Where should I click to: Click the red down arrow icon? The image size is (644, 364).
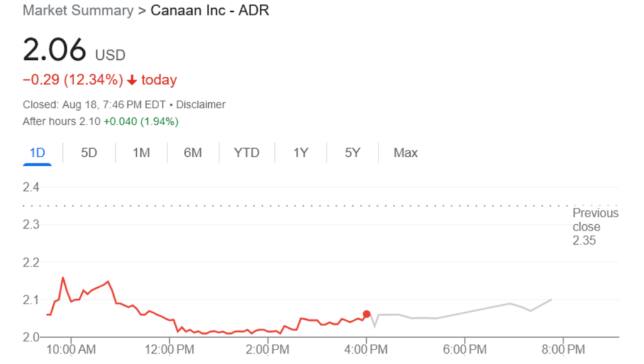132,80
